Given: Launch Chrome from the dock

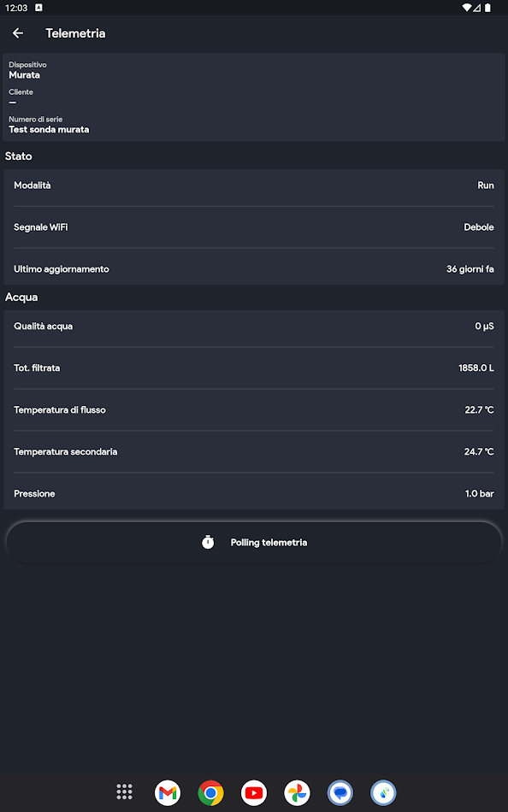Looking at the screenshot, I should 210,792.
